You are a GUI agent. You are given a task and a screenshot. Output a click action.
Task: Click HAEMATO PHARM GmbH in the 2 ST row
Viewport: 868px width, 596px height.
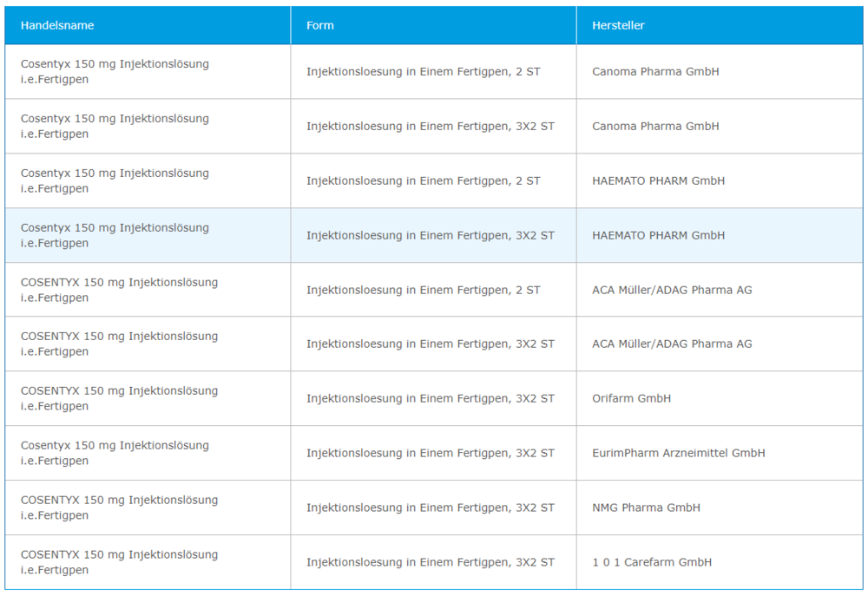[658, 181]
